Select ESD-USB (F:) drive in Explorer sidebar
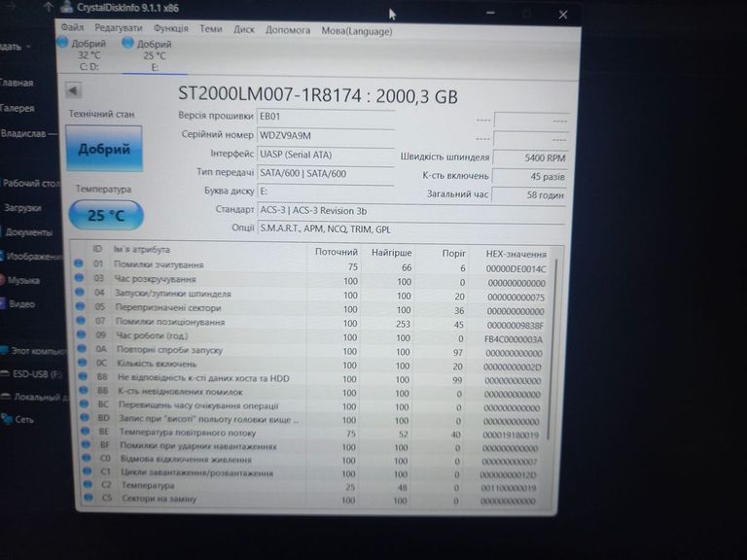This screenshot has width=747, height=560. click(x=37, y=373)
